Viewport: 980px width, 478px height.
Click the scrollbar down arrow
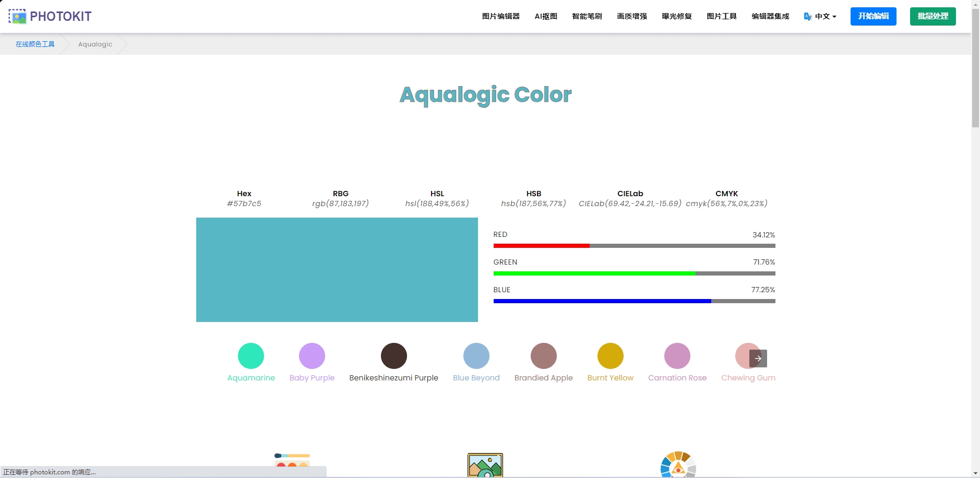(x=975, y=473)
